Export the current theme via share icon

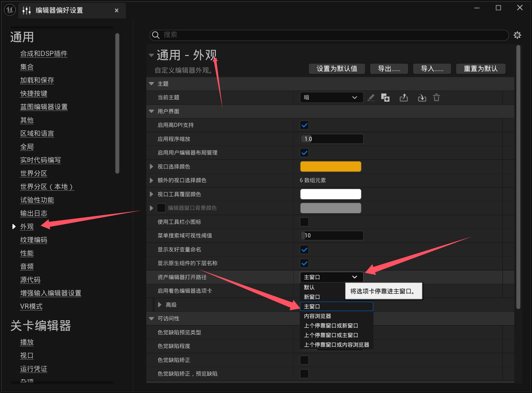pos(404,97)
